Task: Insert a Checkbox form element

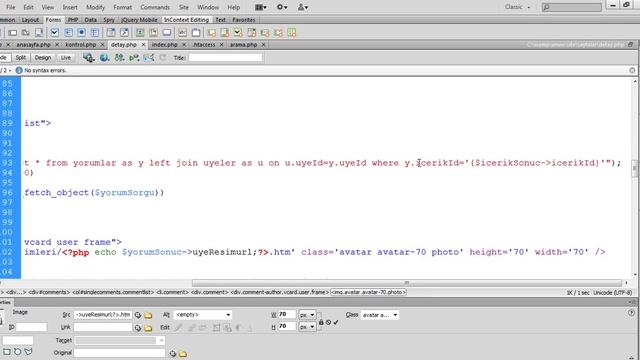Action: 55,33
